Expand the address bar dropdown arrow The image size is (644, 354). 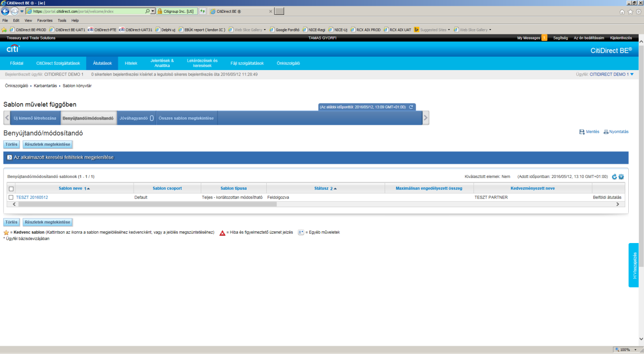[x=153, y=11]
